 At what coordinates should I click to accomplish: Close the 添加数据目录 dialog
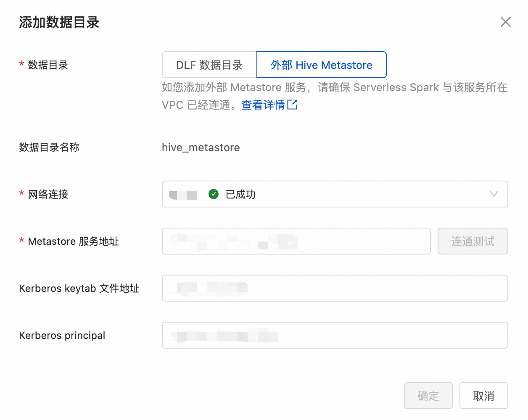[506, 22]
